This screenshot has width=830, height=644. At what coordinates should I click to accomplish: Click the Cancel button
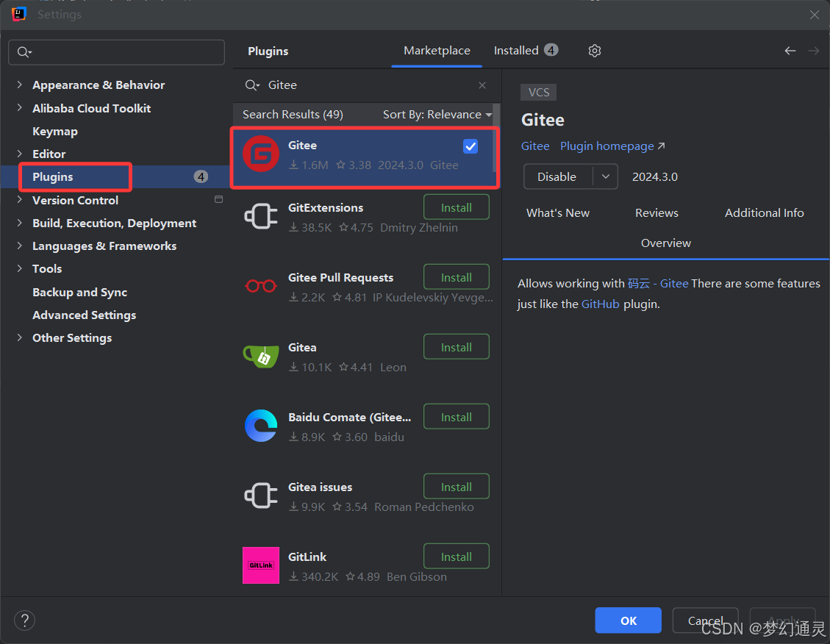705,620
